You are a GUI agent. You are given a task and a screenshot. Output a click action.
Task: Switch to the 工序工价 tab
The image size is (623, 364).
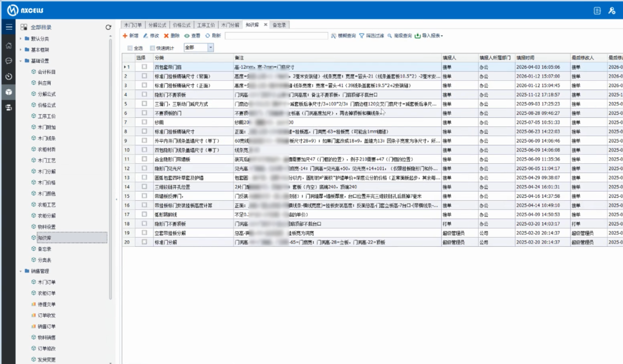coord(206,25)
